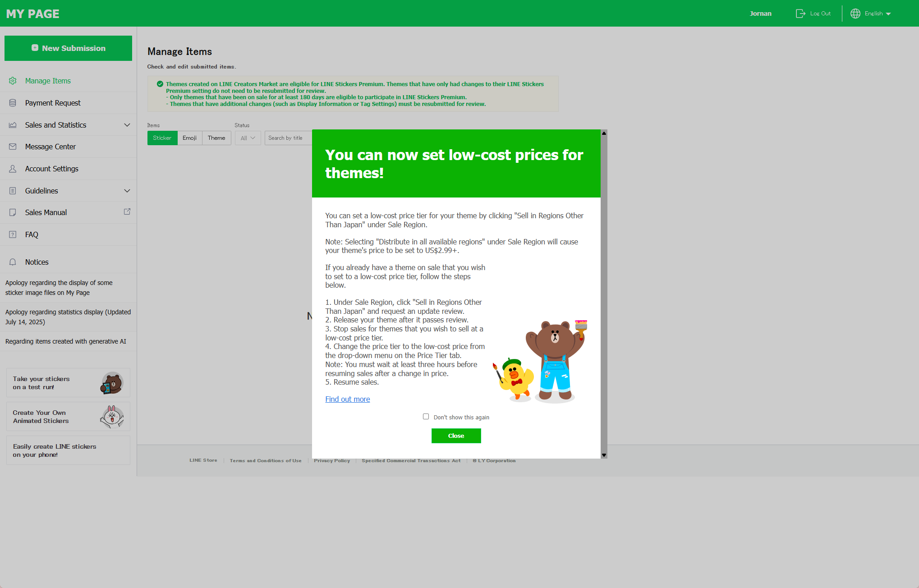Open notice regarding generative AI items
This screenshot has width=919, height=588.
click(68, 341)
